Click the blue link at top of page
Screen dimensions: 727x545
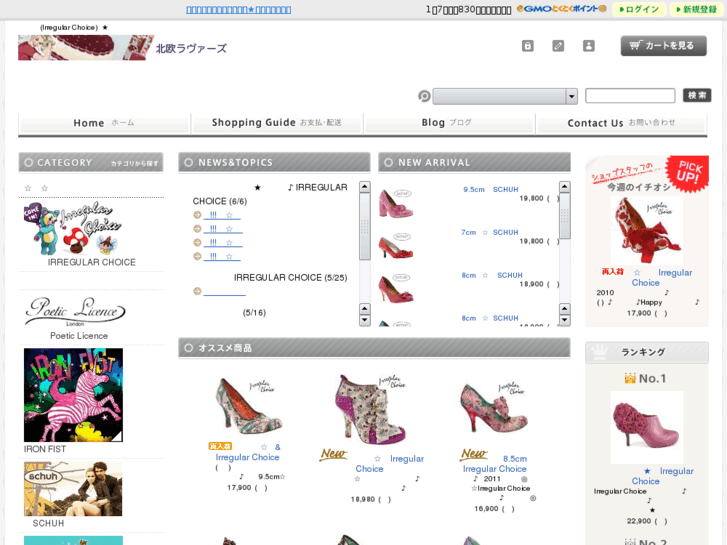[x=238, y=10]
